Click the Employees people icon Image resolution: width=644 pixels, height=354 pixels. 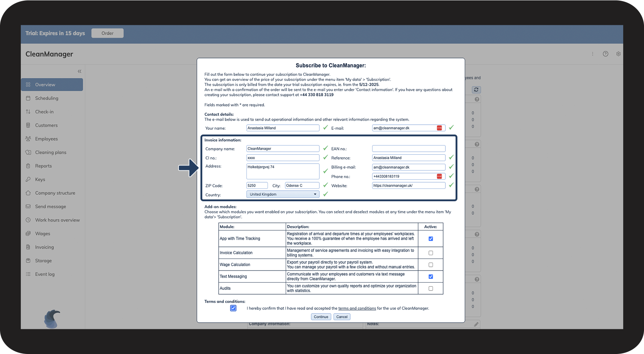click(x=28, y=139)
